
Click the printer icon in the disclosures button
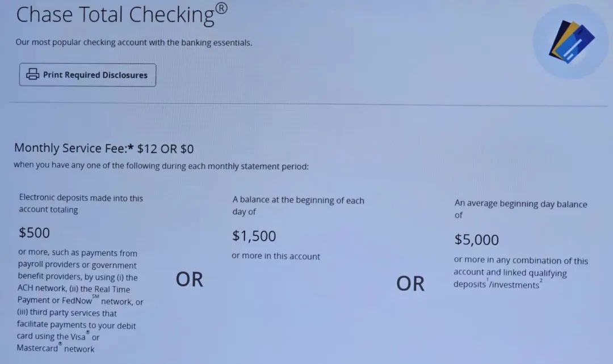point(33,75)
